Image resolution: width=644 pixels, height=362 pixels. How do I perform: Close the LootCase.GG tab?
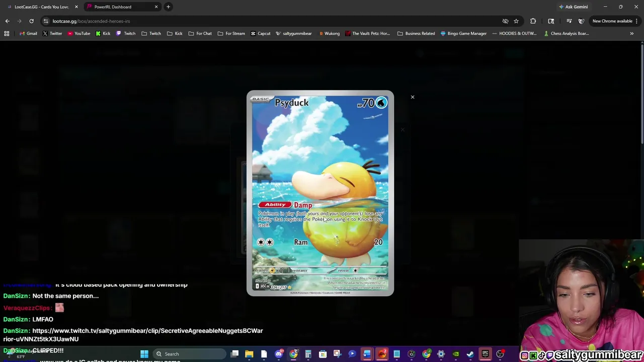click(76, 7)
